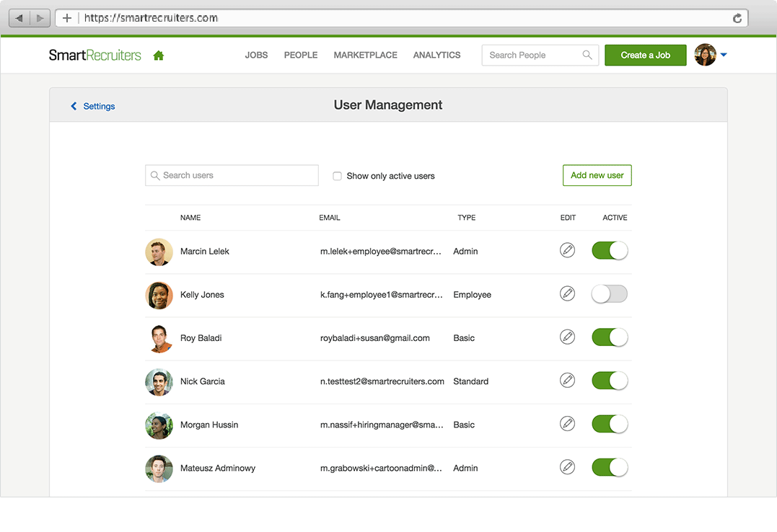Click Add new user

pyautogui.click(x=597, y=175)
